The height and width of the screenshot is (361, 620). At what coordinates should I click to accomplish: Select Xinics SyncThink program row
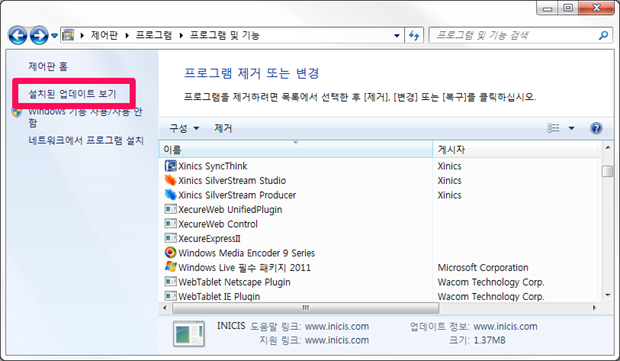pyautogui.click(x=380, y=166)
